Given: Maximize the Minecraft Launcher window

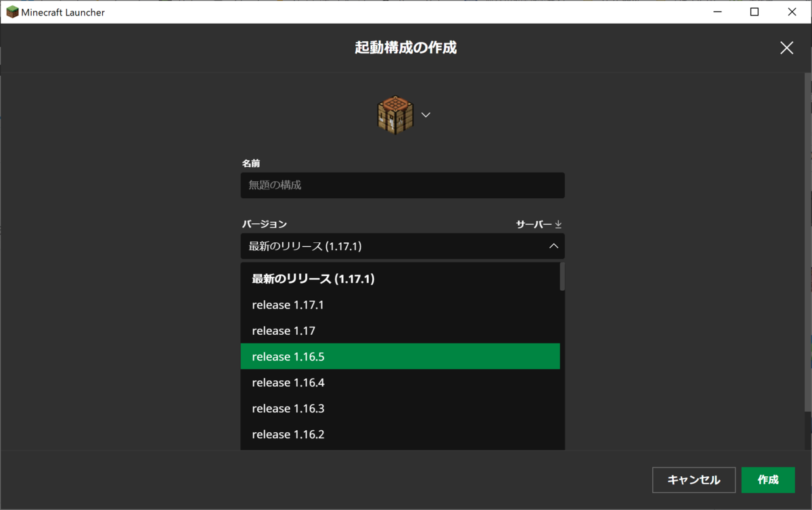Looking at the screenshot, I should [x=754, y=12].
